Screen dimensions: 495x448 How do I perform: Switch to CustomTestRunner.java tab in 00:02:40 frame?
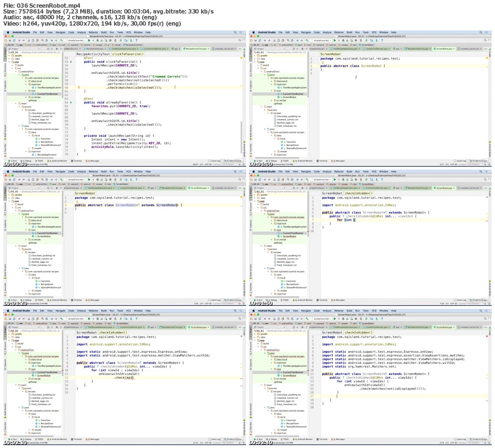pyautogui.click(x=377, y=327)
